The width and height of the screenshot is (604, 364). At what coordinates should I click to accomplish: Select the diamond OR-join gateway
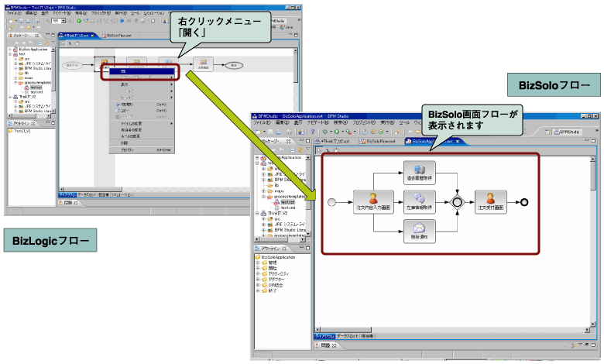[457, 202]
